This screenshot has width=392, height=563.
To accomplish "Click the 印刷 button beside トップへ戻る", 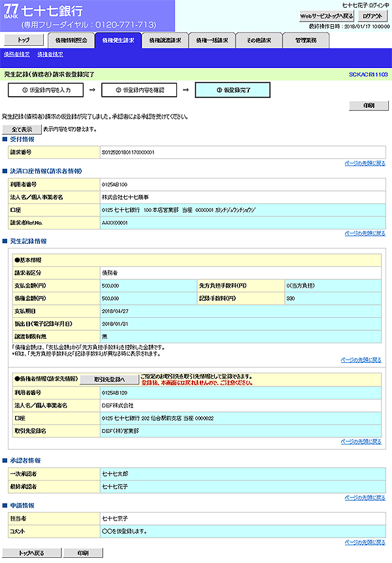I will tap(83, 553).
